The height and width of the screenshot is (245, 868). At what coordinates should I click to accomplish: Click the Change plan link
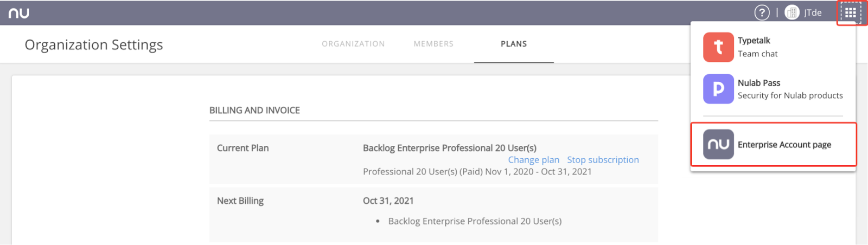[x=533, y=160]
